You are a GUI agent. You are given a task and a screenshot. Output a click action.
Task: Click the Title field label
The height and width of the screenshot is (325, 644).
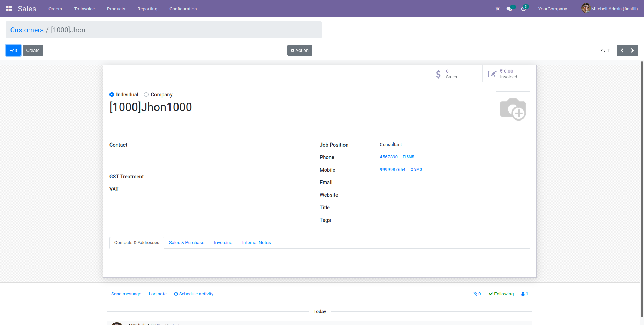tap(325, 208)
